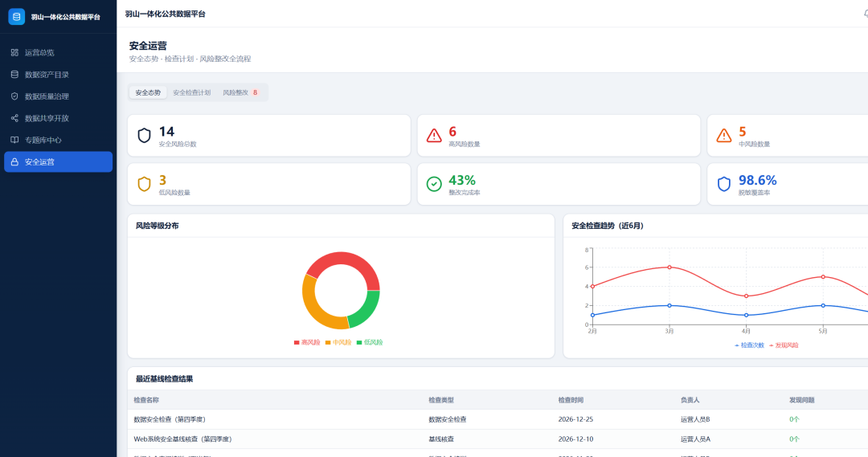Toggle 高风险 legend in donut chart
The image size is (868, 457).
click(x=307, y=342)
